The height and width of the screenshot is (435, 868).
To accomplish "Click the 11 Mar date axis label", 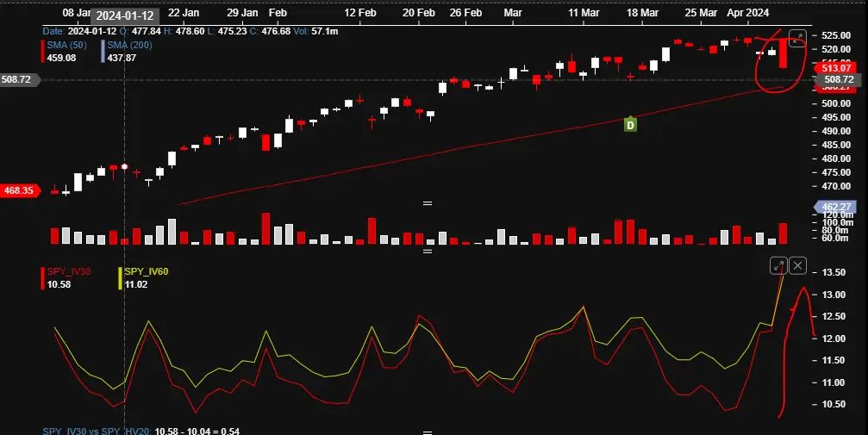I will tap(584, 13).
